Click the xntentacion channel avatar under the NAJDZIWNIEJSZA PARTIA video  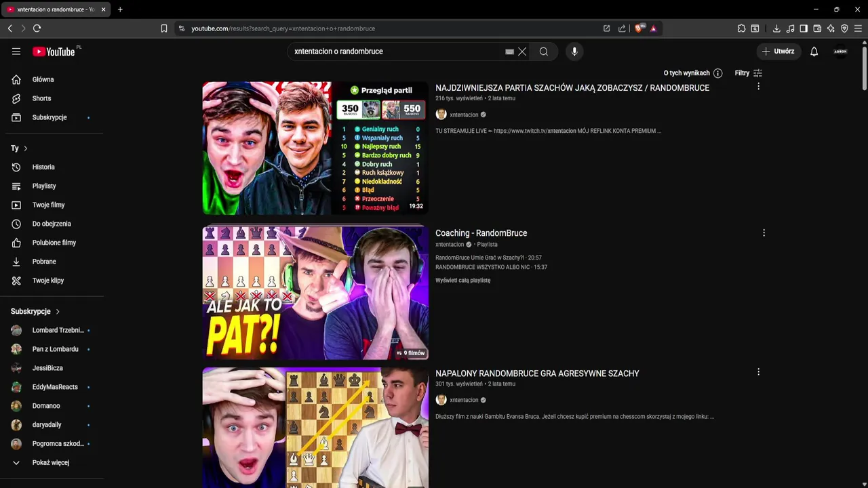click(441, 115)
